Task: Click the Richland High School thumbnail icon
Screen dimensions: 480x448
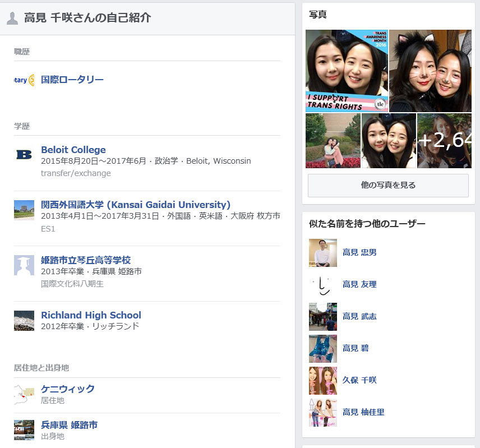Action: click(24, 320)
